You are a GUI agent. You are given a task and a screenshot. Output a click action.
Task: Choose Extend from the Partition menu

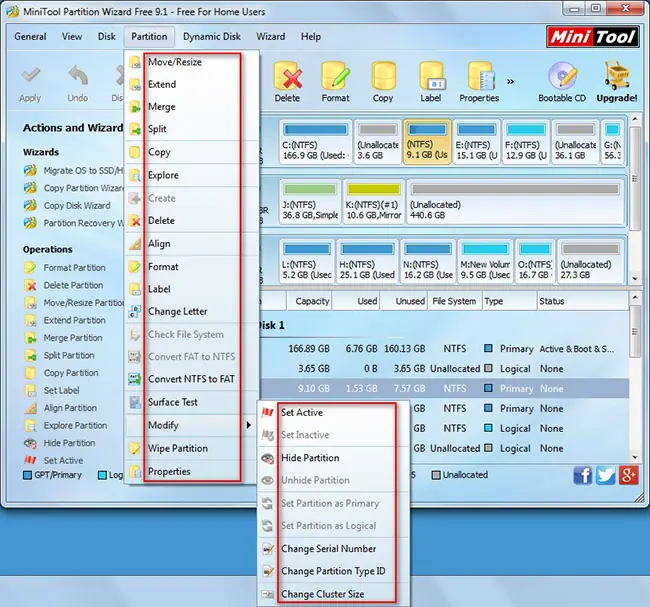click(192, 84)
